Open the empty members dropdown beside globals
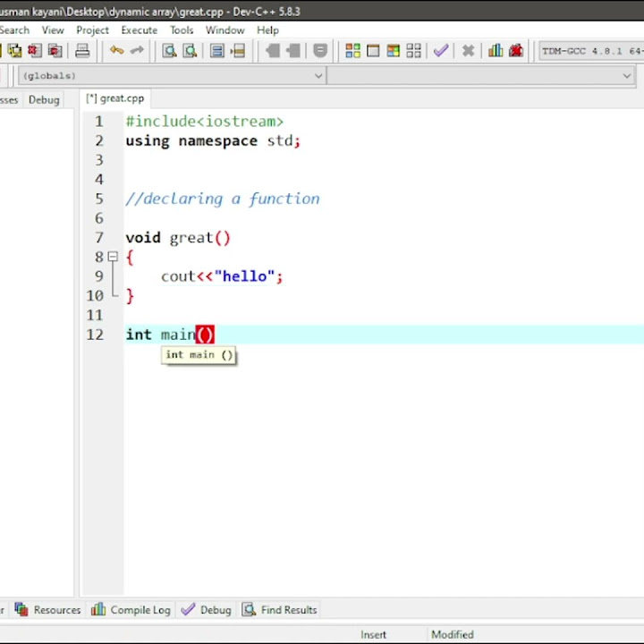The width and height of the screenshot is (644, 644). pos(481,75)
